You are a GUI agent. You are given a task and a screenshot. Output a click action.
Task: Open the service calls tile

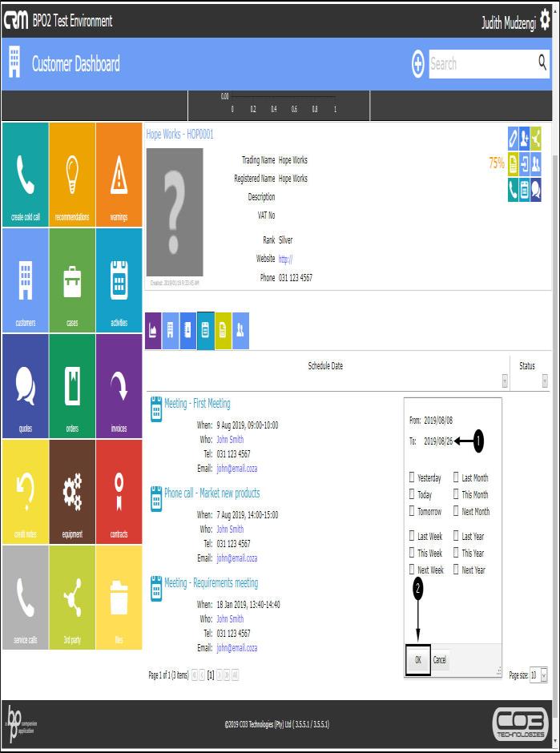(x=26, y=598)
